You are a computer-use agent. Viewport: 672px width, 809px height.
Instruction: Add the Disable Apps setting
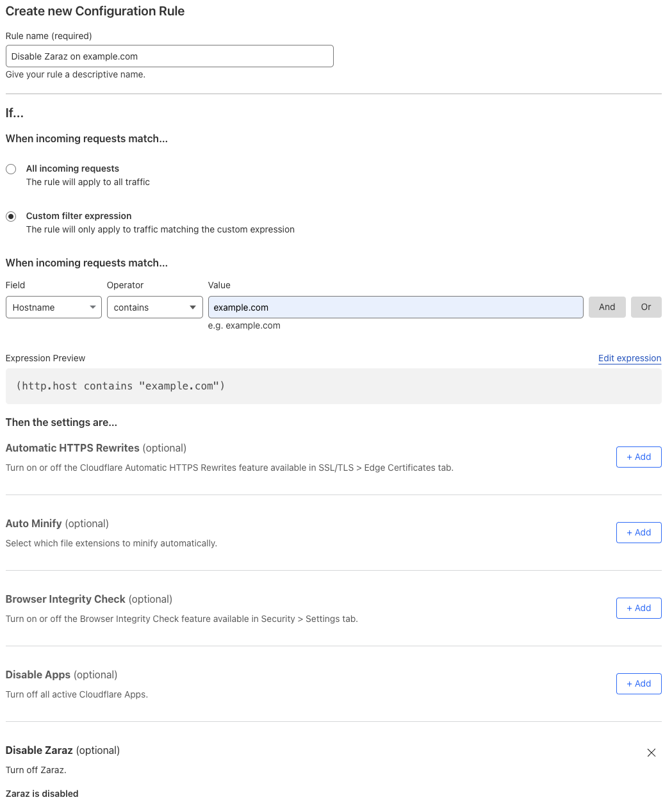pos(638,683)
